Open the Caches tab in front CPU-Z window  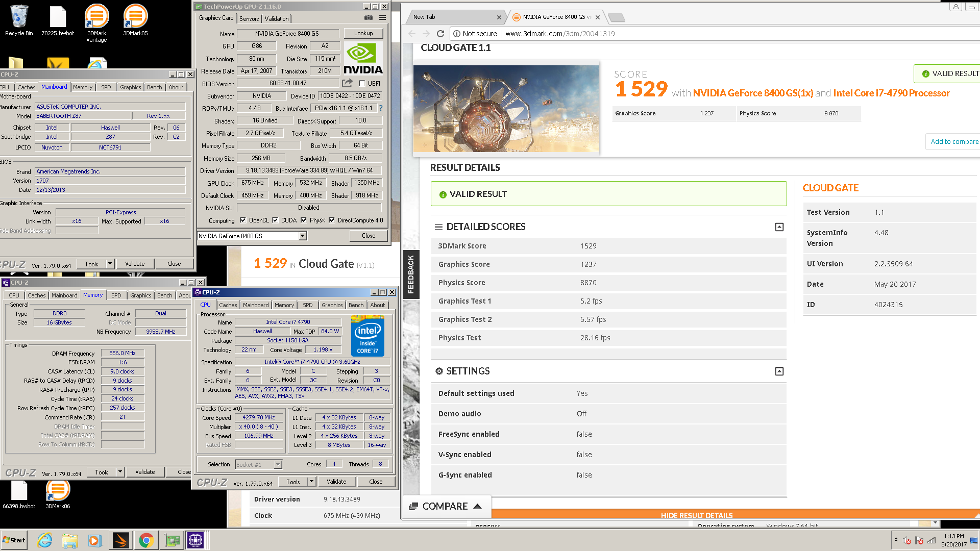(228, 305)
